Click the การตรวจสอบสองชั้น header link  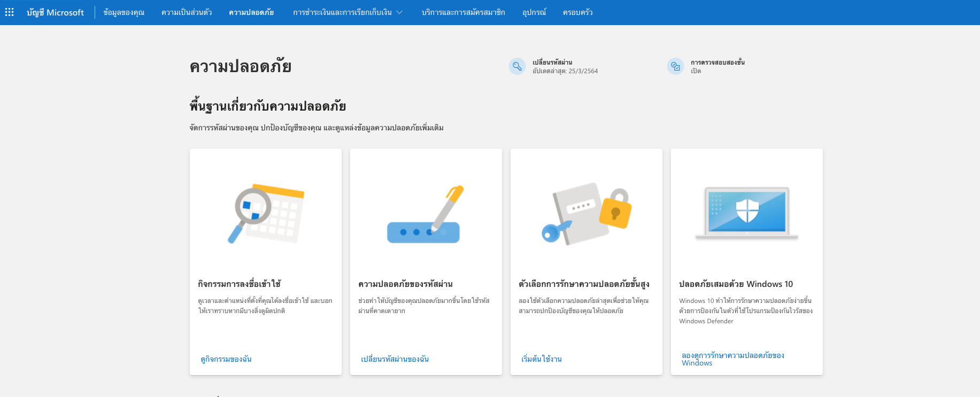[x=717, y=63]
